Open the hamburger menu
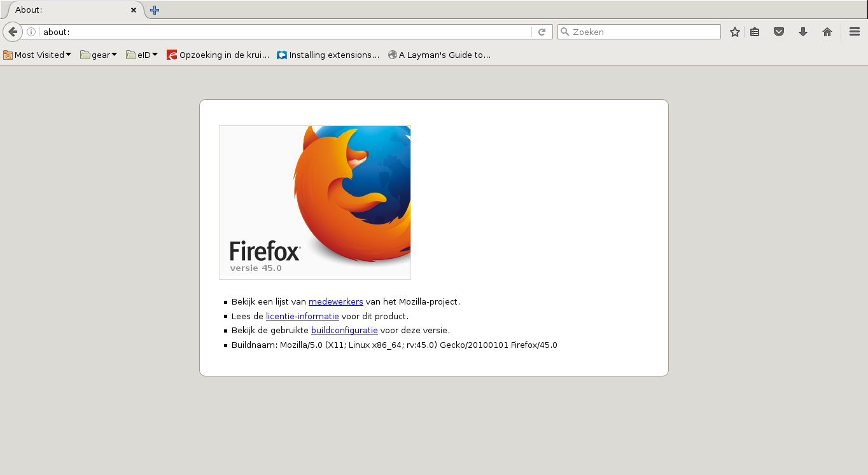This screenshot has width=868, height=475. coord(855,32)
